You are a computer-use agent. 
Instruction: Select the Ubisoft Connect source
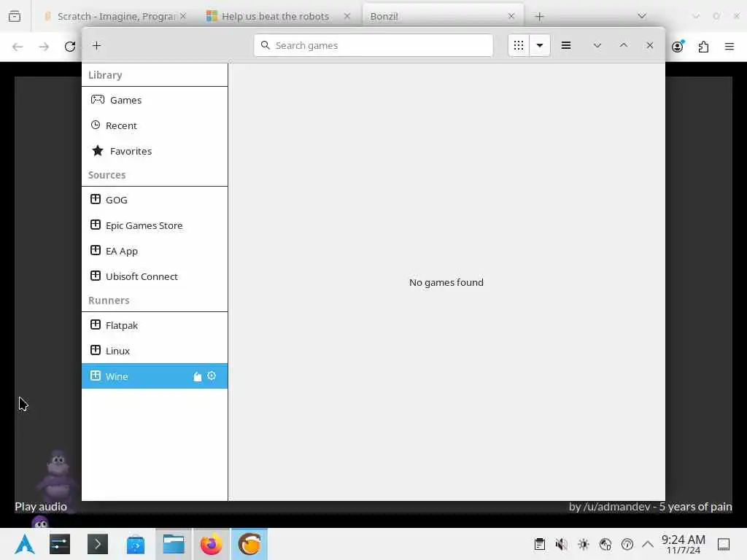(155, 276)
